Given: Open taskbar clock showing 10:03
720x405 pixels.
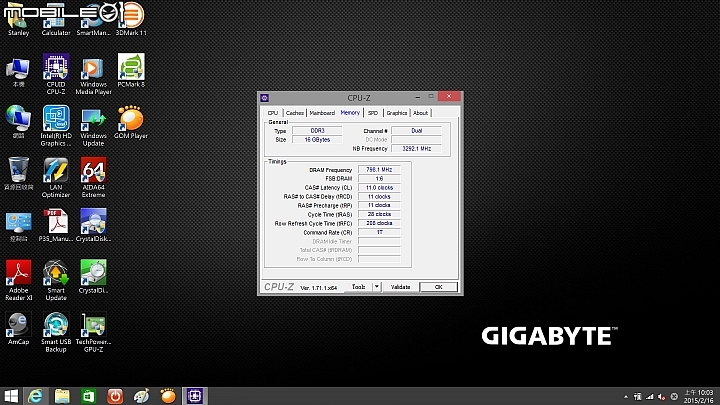Looking at the screenshot, I should [x=699, y=396].
